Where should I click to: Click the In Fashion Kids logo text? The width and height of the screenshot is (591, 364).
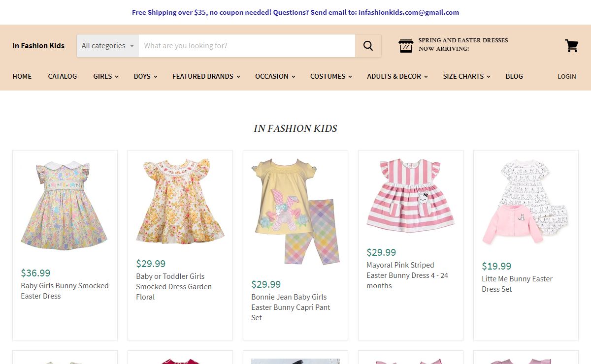coord(38,46)
